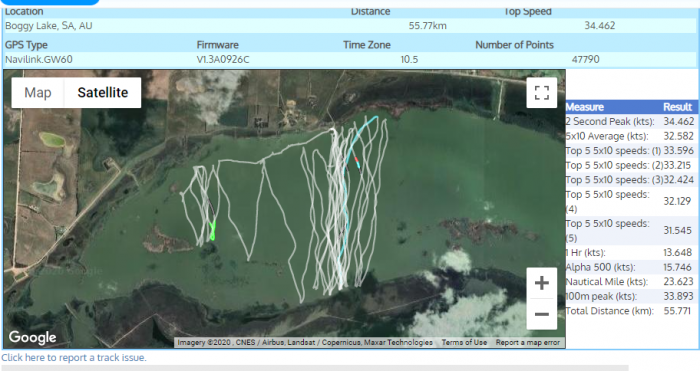Click the Alpha 500 measure row

click(x=630, y=267)
